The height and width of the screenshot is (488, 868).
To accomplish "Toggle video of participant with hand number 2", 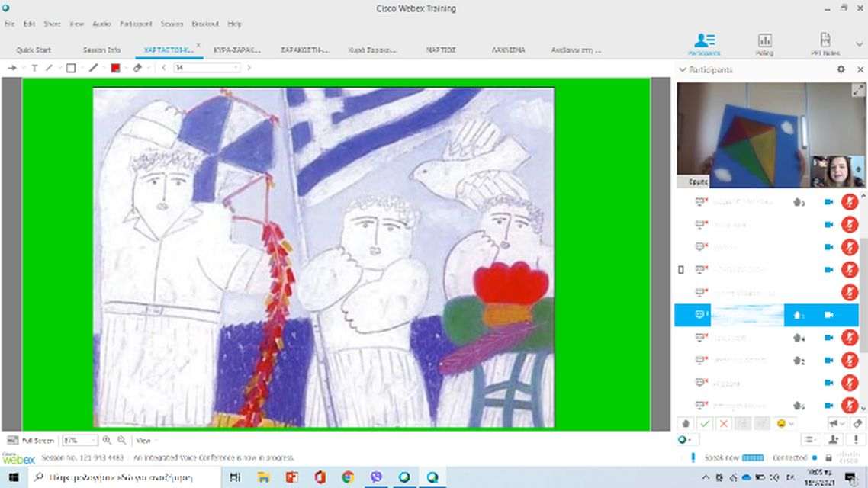I will (828, 360).
